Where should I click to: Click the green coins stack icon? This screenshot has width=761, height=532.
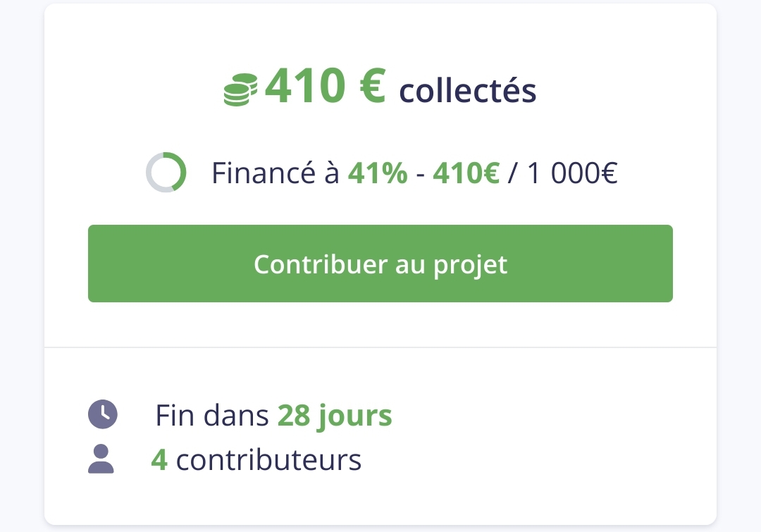[x=241, y=91]
